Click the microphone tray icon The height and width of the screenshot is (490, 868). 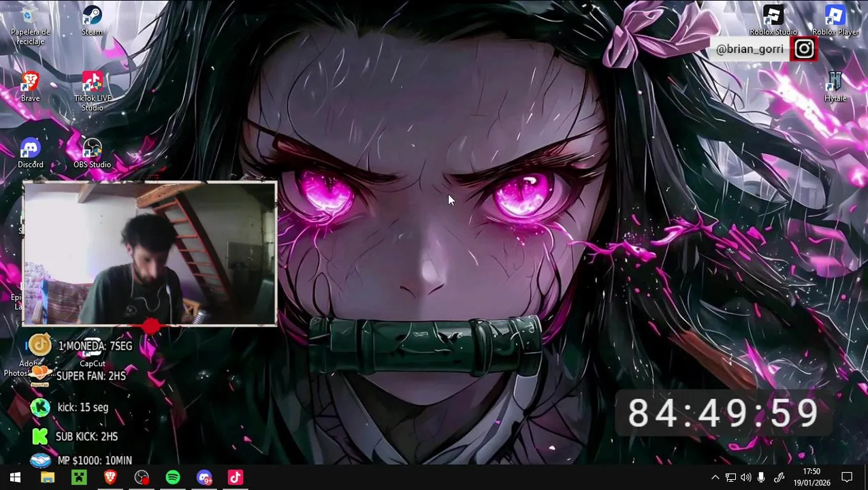point(762,478)
